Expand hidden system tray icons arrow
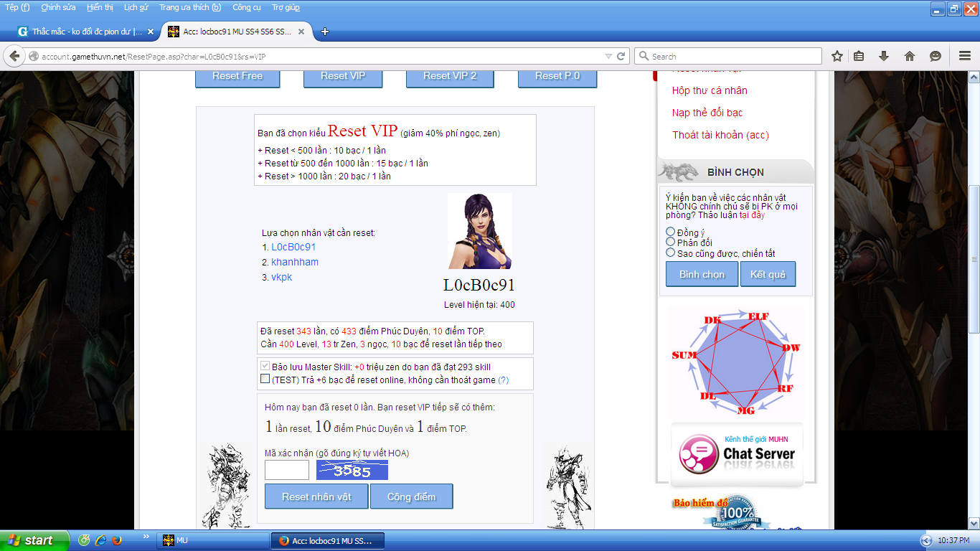980x551 pixels. [926, 540]
